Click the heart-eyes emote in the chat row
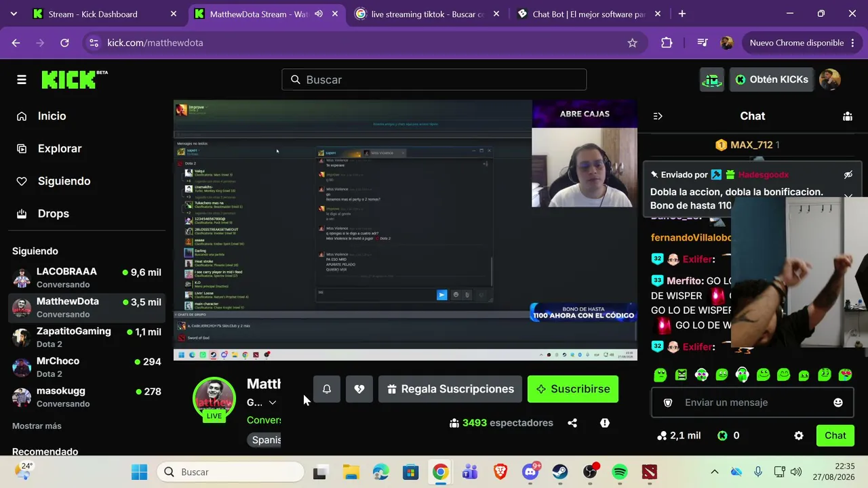The height and width of the screenshot is (488, 868). [845, 375]
